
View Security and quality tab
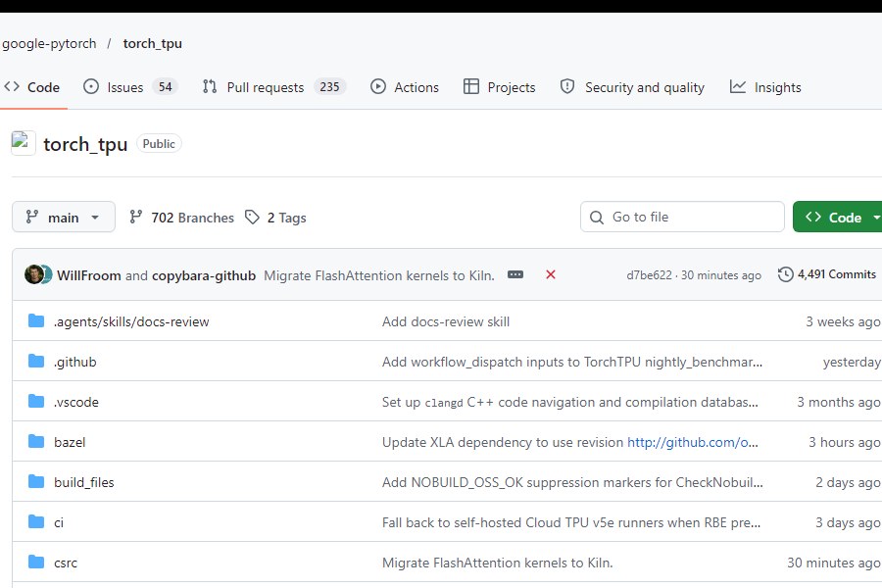tap(632, 87)
